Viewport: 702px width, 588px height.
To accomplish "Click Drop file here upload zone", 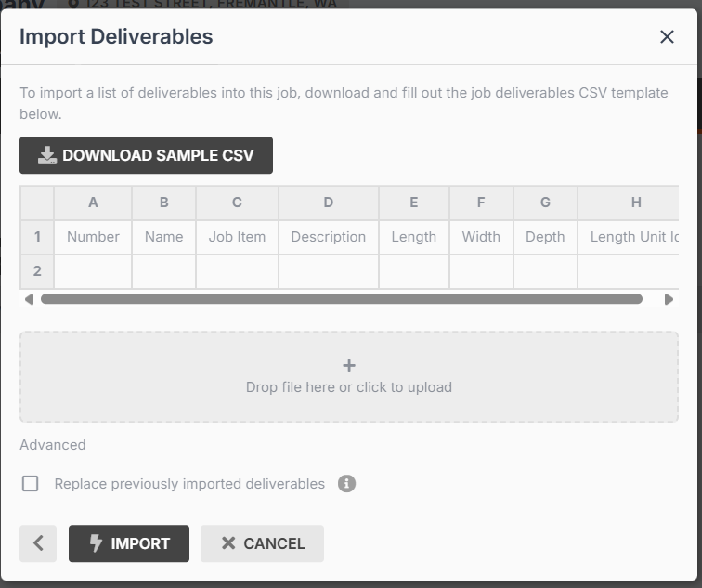I will coord(349,376).
